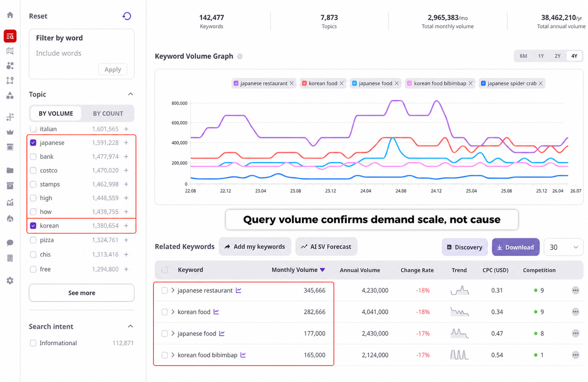Open more options for korean food bibimbap row
This screenshot has height=382, width=588.
575,355
